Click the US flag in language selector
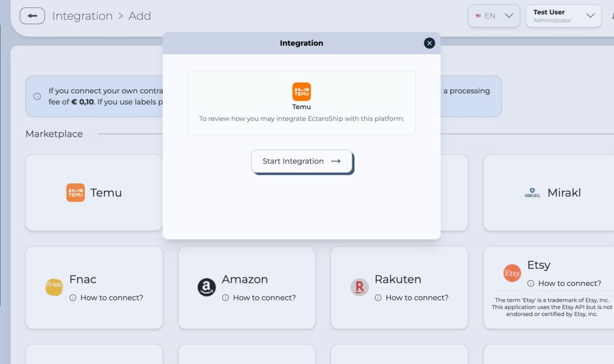614x364 pixels. [478, 16]
